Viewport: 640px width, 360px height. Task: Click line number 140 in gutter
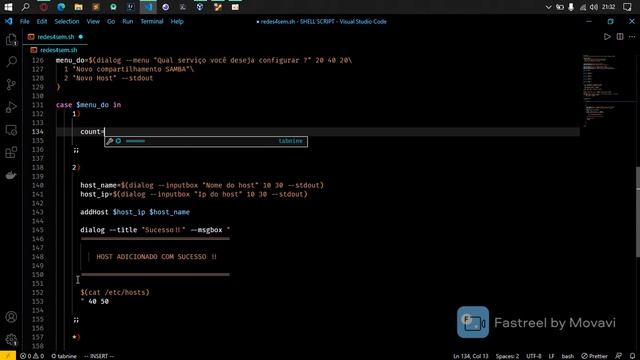(x=38, y=185)
